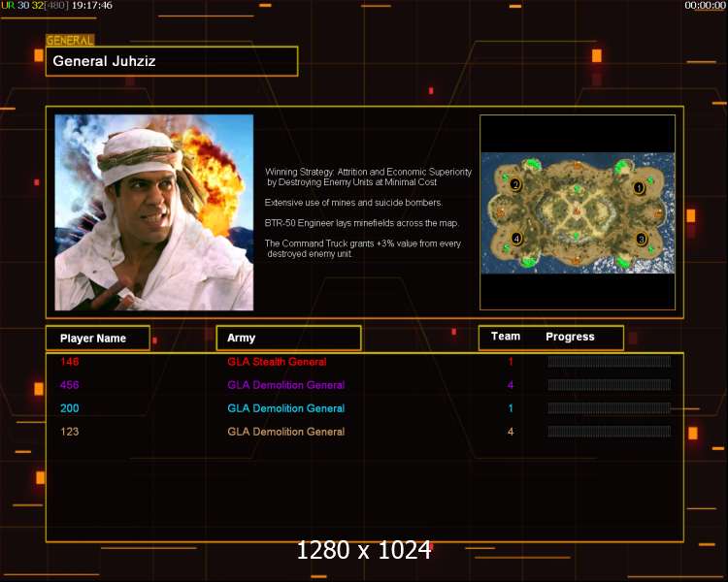Image resolution: width=728 pixels, height=582 pixels.
Task: Click the Command Truck description line
Action: coord(363,248)
